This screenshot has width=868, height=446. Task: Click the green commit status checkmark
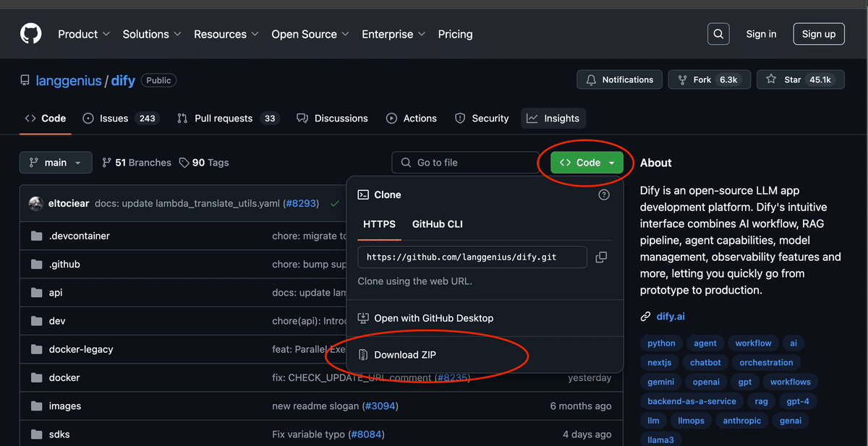(x=334, y=204)
